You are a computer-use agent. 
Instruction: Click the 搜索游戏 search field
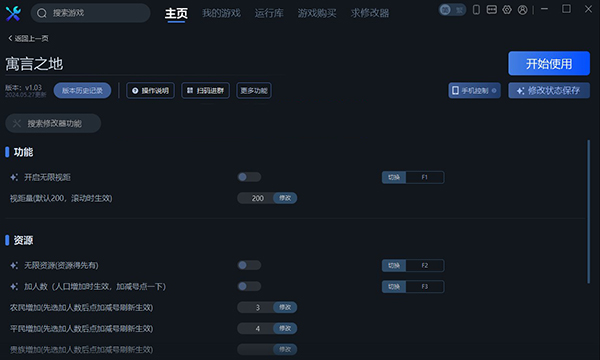coord(91,13)
